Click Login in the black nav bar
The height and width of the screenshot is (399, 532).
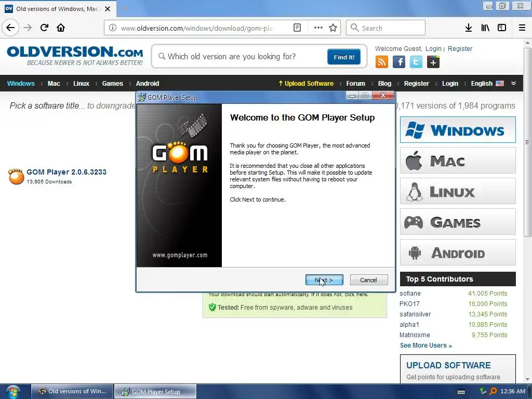[x=450, y=84]
